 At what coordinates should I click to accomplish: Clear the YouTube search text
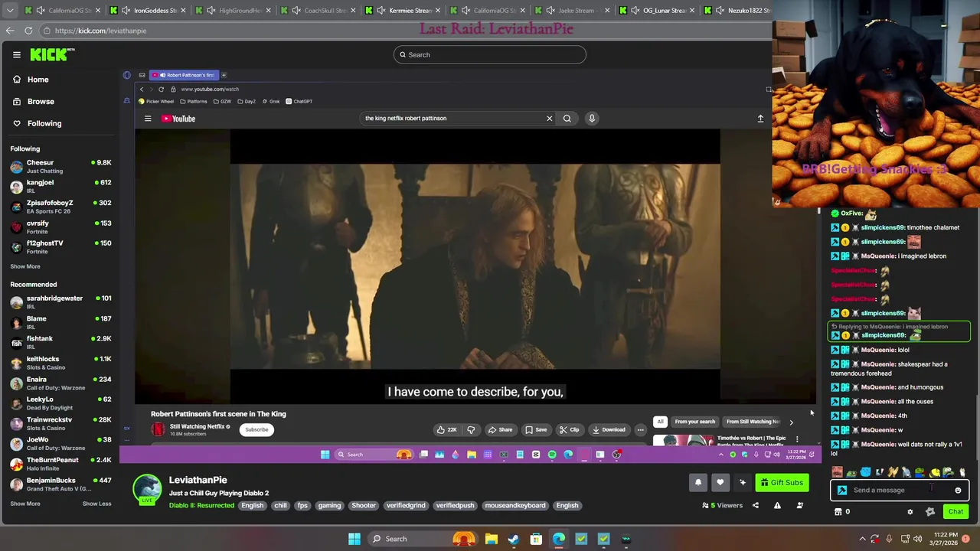[549, 119]
